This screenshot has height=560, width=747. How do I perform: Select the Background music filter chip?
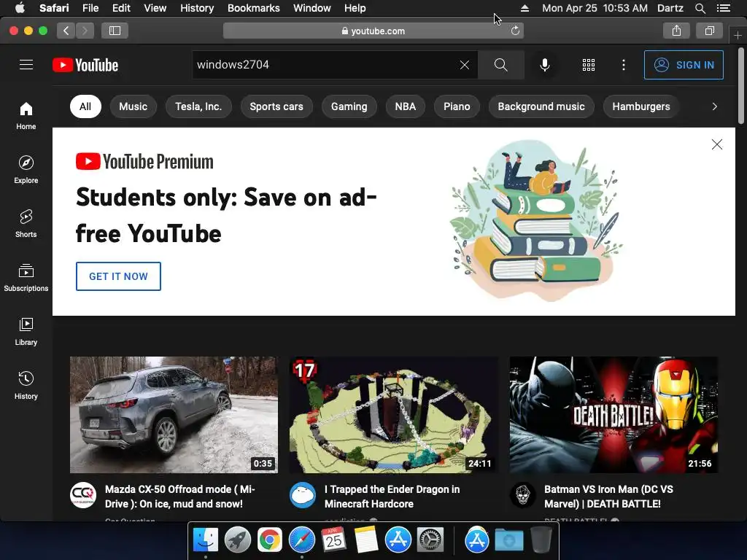point(541,106)
